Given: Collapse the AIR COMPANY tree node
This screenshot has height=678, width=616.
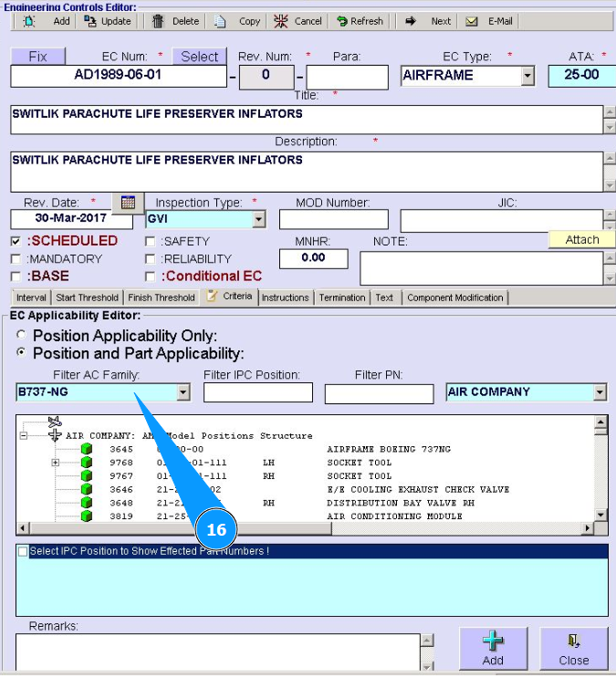Looking at the screenshot, I should coord(24,435).
